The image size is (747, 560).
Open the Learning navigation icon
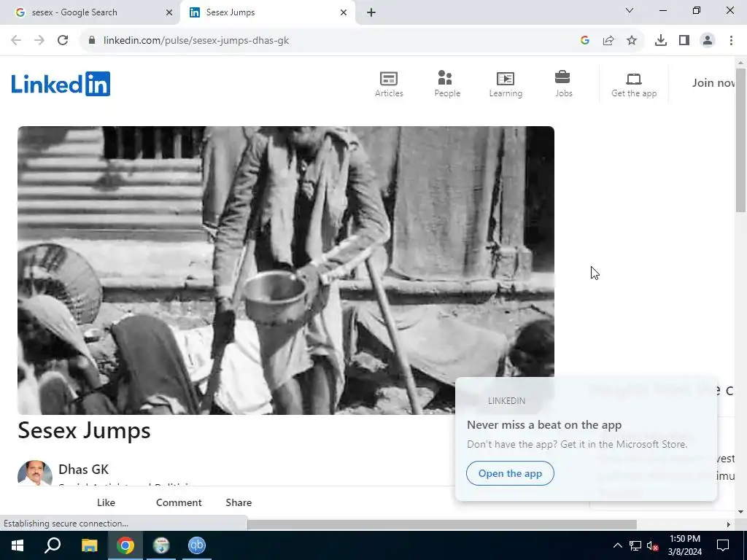coord(506,85)
